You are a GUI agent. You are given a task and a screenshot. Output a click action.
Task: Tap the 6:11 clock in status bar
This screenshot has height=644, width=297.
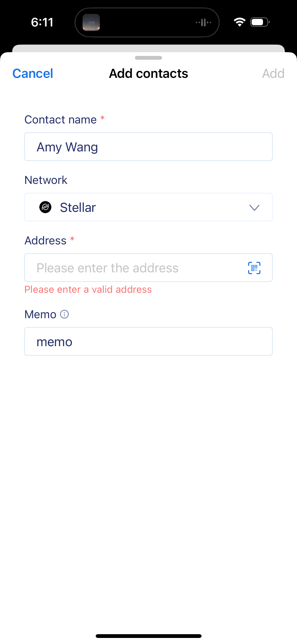42,22
